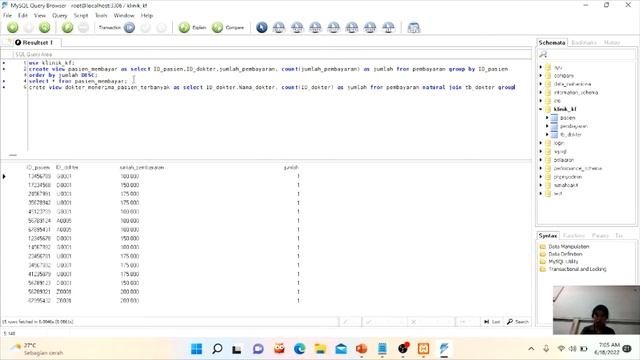Click the pasien table icon

(x=554, y=118)
